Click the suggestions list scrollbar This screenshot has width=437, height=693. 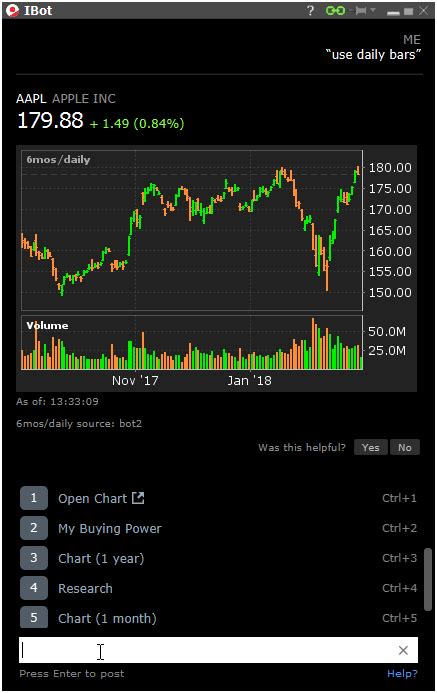[x=427, y=579]
